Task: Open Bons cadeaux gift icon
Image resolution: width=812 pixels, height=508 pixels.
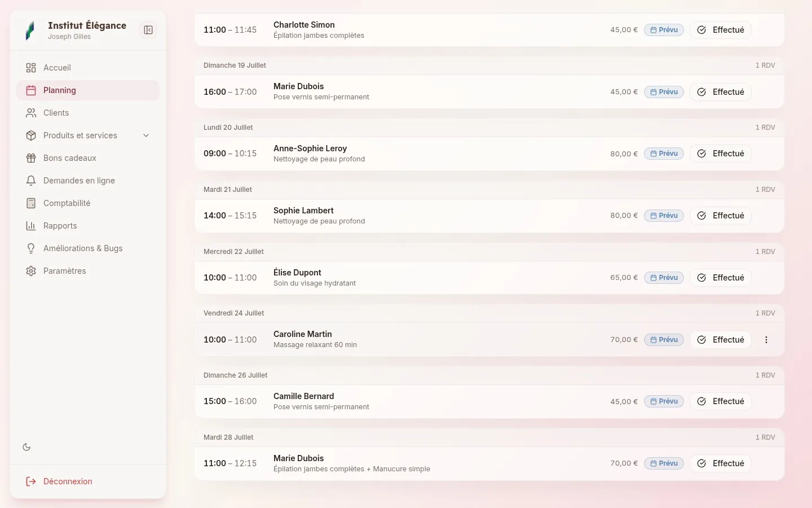Action: [31, 158]
